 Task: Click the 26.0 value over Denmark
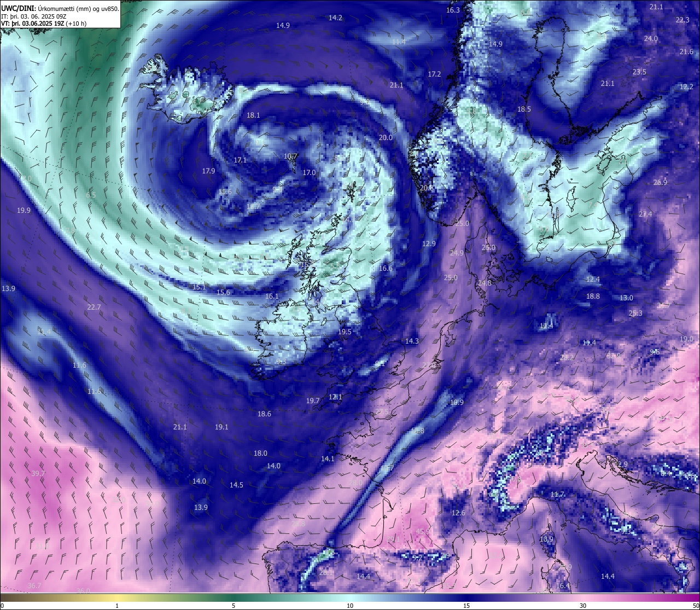click(488, 247)
